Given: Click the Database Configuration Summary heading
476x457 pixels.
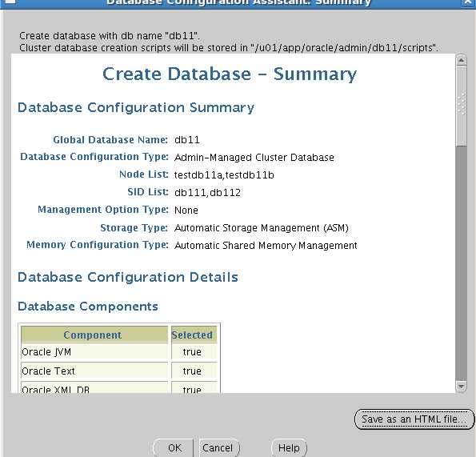Looking at the screenshot, I should (x=136, y=108).
